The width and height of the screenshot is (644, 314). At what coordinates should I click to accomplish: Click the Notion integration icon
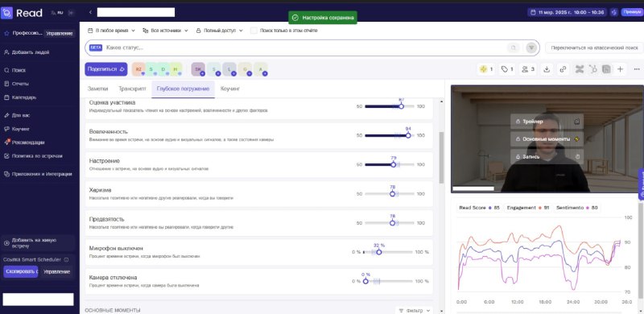(x=606, y=69)
